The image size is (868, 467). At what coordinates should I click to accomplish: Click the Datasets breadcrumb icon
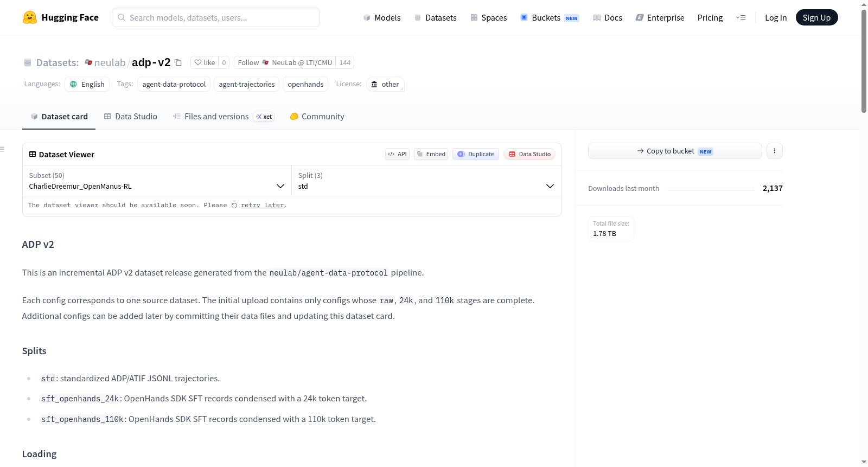28,63
